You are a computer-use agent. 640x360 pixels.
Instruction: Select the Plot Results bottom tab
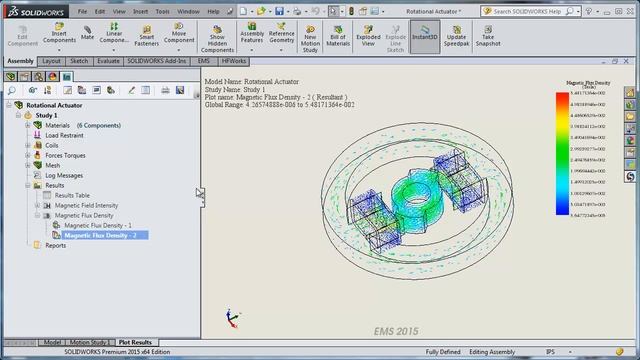(135, 342)
